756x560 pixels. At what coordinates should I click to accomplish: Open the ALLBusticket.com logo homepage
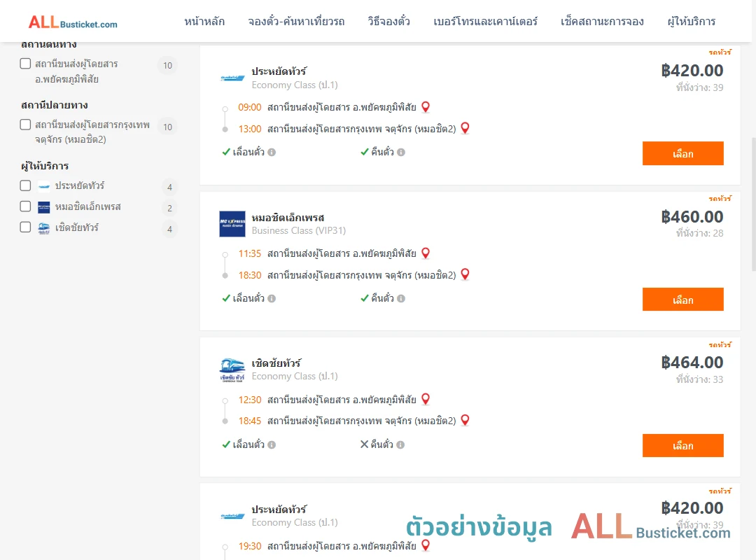72,22
